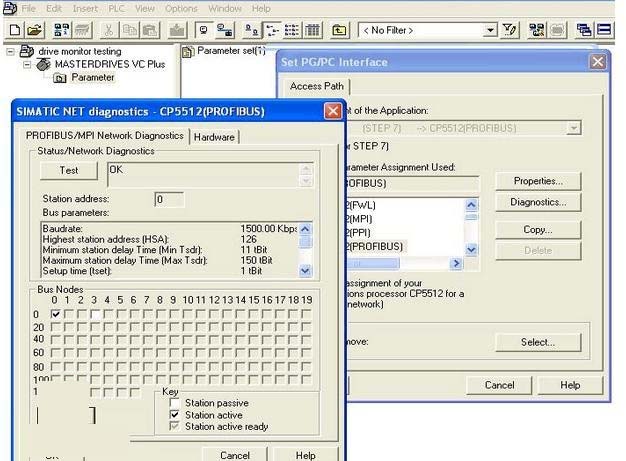Collapse the drive monitor testing project node
626x461 pixels.
click(x=11, y=51)
